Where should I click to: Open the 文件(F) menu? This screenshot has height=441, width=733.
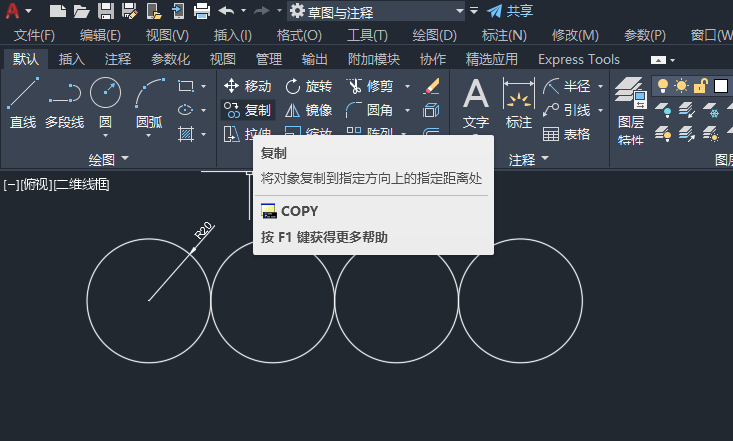(34, 35)
